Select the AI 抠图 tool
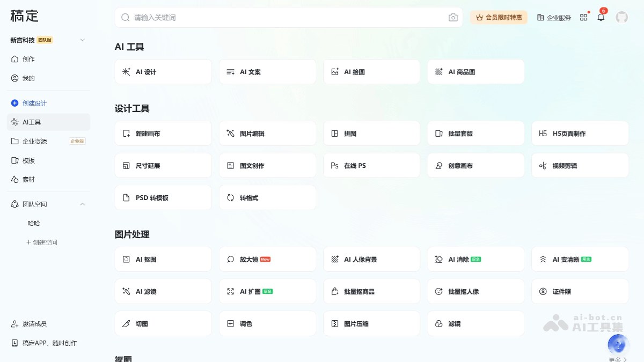 point(163,259)
